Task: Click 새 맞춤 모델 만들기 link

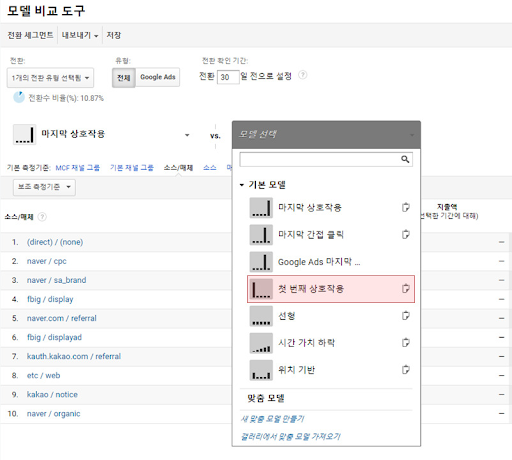Action: coord(272,419)
